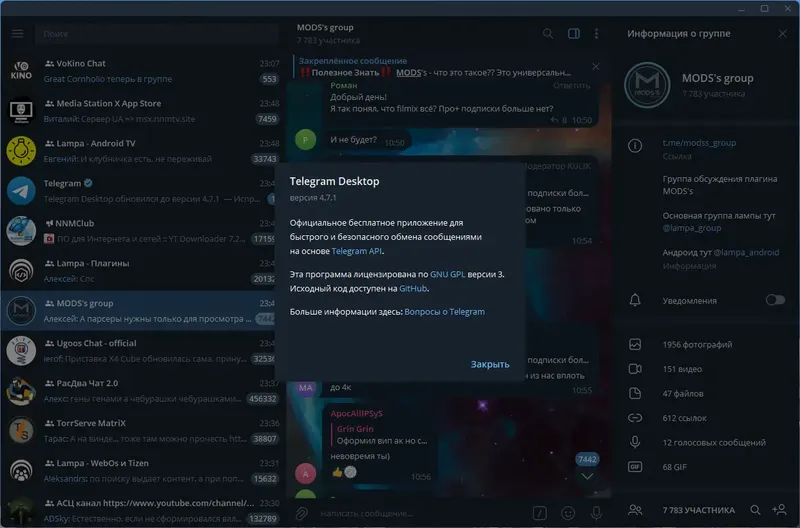Open the VoKino Chat conversation
The width and height of the screenshot is (800, 528).
143,71
